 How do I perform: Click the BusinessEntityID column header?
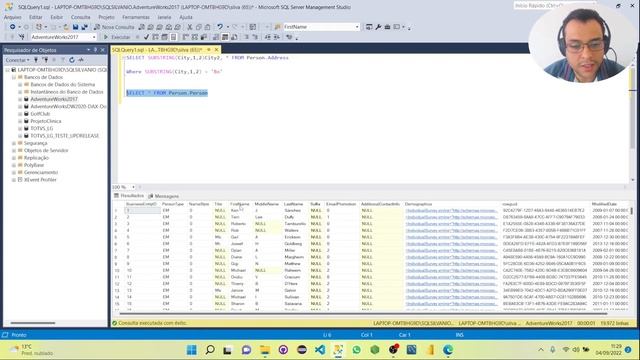tap(141, 204)
